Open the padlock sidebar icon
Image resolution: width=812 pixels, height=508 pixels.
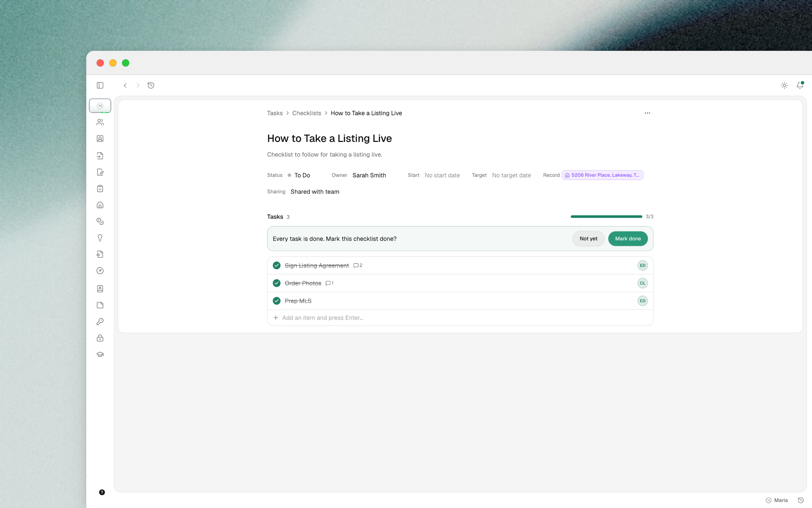tap(100, 338)
